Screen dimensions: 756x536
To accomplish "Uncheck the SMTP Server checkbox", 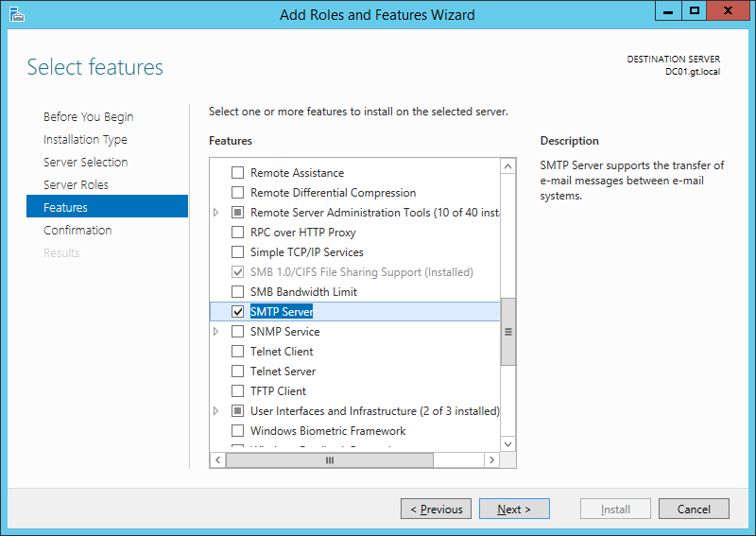I will (238, 312).
